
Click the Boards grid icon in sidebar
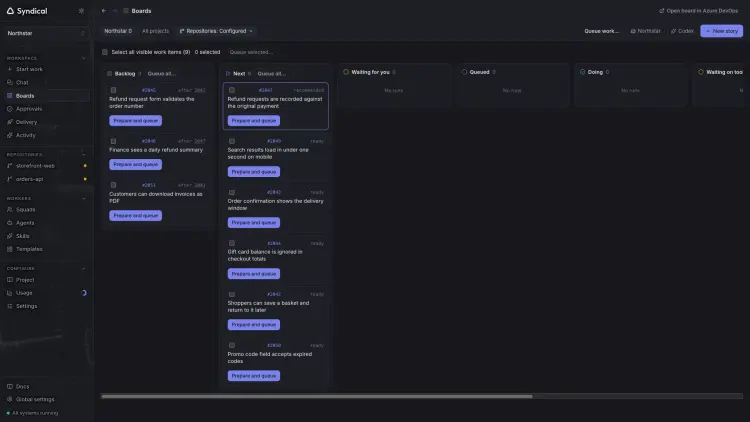tap(10, 96)
